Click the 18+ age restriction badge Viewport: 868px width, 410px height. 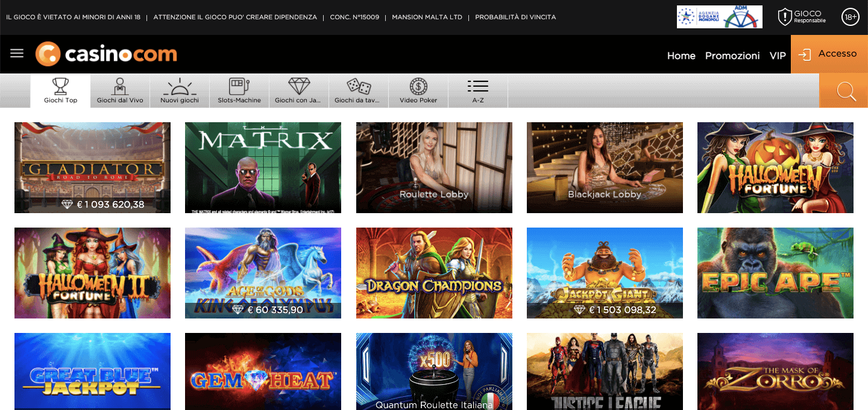pos(851,17)
